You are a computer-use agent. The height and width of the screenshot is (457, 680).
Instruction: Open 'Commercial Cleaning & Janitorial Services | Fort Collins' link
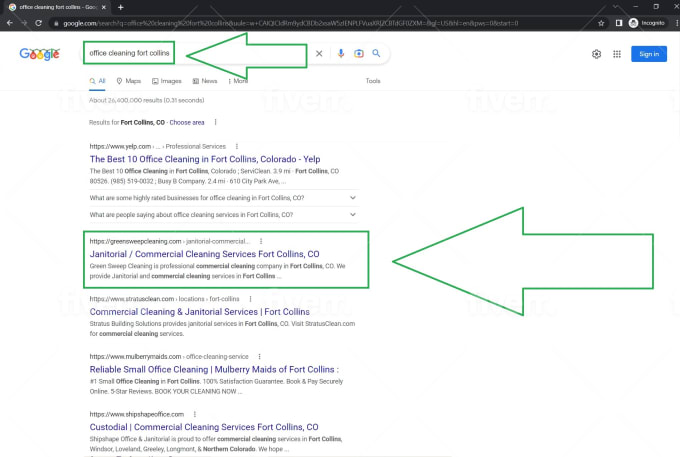[x=199, y=312]
